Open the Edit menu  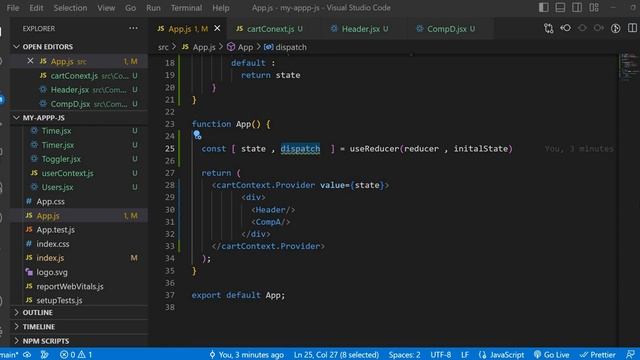click(x=36, y=8)
